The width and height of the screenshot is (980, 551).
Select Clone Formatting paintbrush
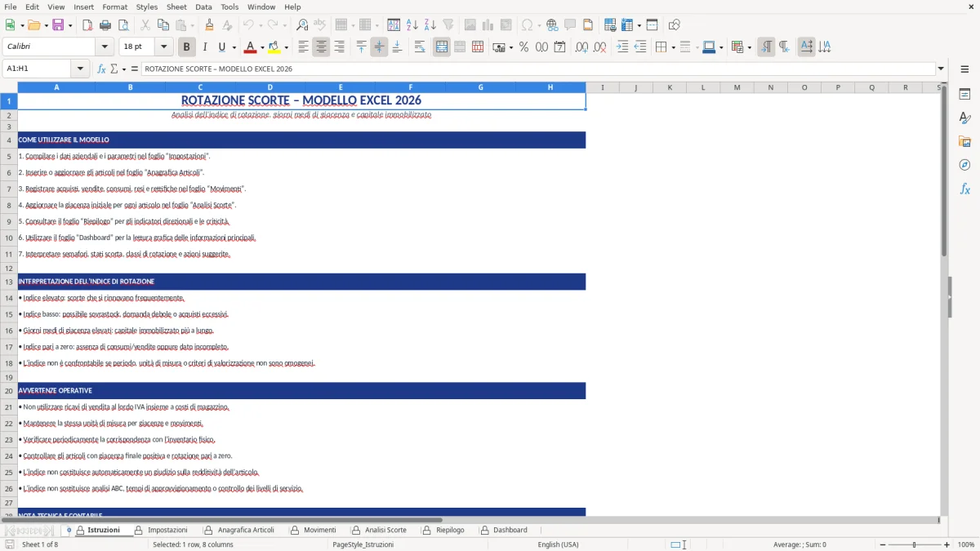coord(209,25)
